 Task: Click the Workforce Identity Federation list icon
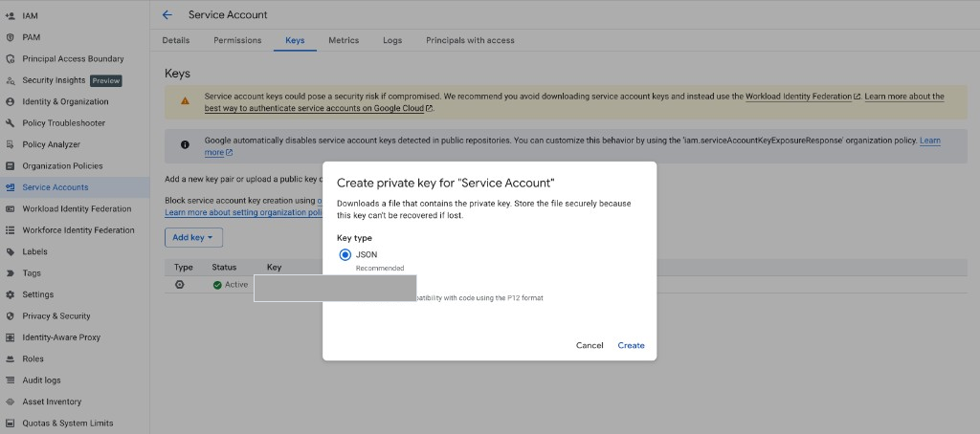[x=10, y=230]
